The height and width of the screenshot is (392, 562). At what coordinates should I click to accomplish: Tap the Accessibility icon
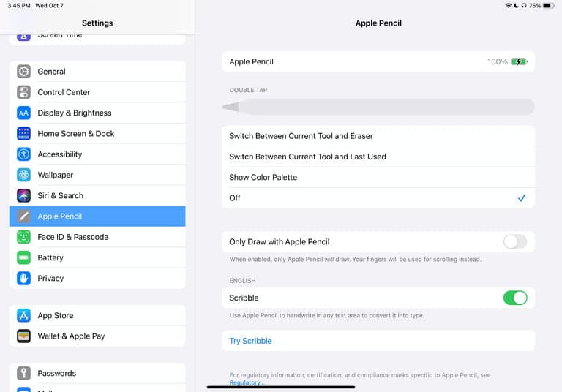click(23, 154)
